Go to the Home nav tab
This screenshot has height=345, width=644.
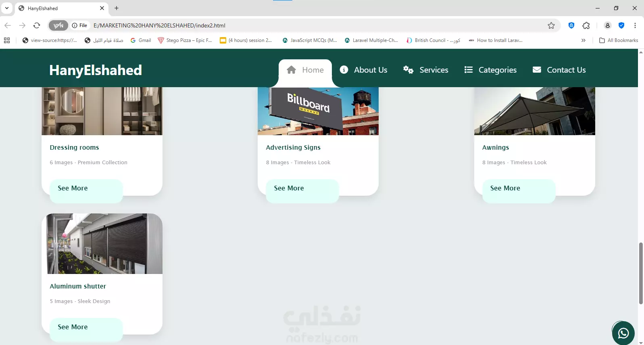point(305,70)
